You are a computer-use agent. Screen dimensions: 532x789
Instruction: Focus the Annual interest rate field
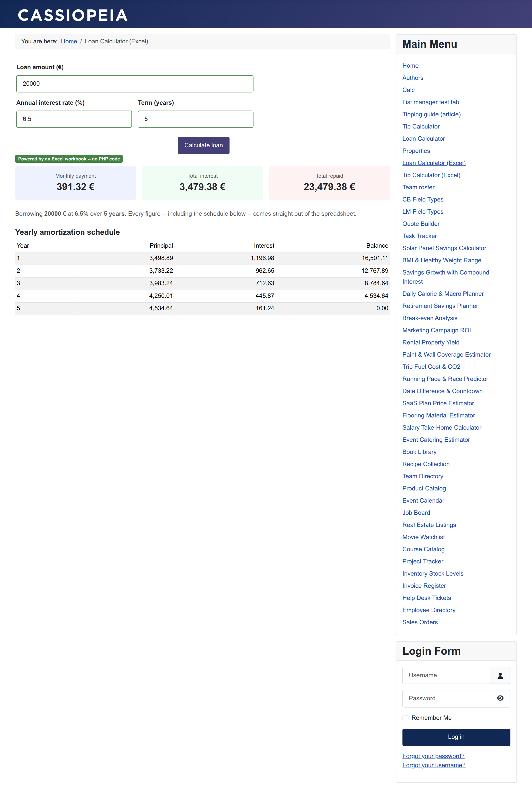[74, 119]
